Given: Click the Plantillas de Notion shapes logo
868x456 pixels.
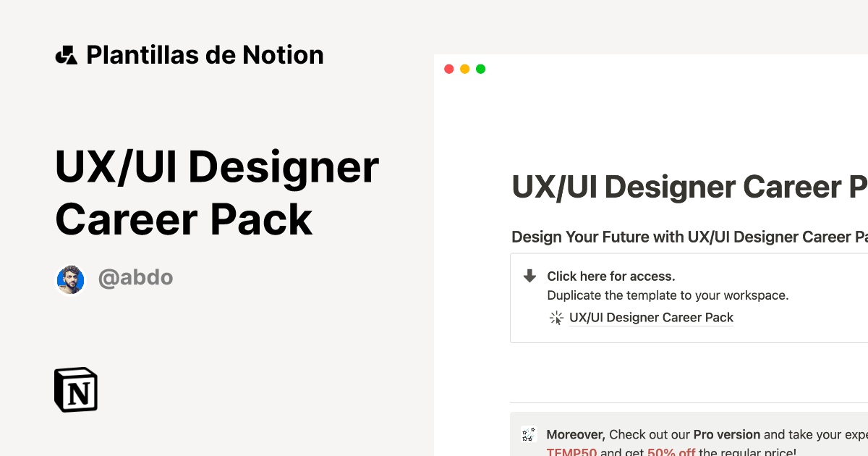Looking at the screenshot, I should (x=68, y=54).
